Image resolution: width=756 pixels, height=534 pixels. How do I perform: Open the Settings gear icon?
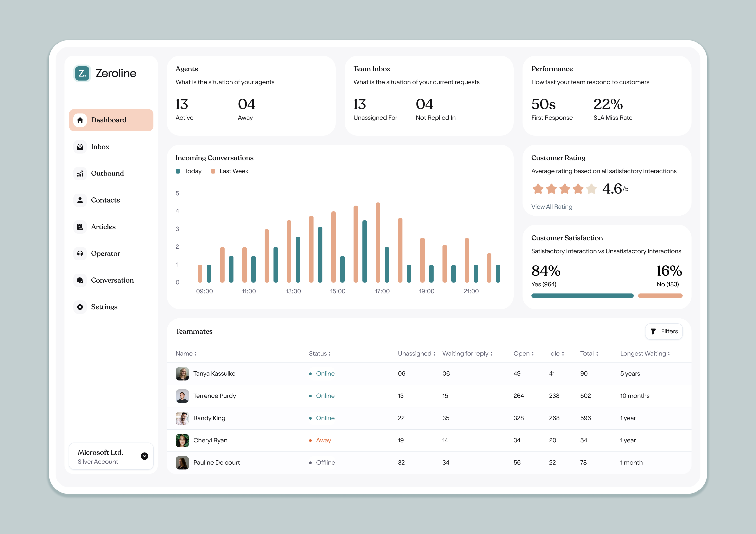point(80,307)
